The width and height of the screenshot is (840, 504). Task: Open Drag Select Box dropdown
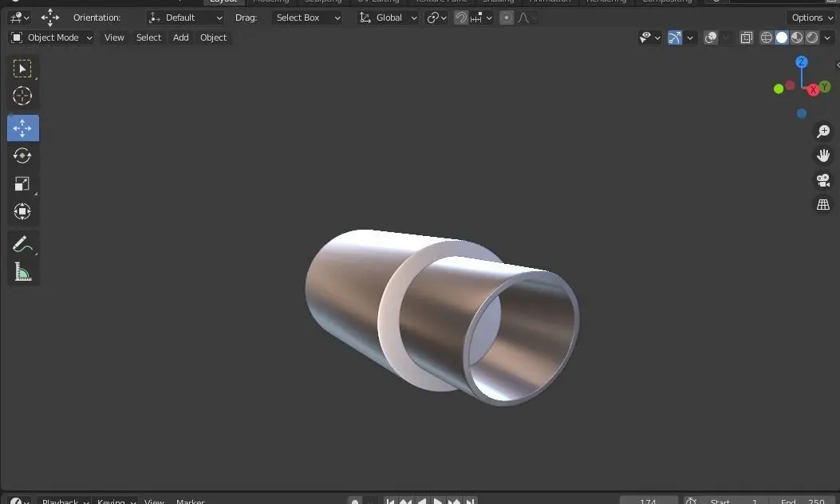[307, 18]
